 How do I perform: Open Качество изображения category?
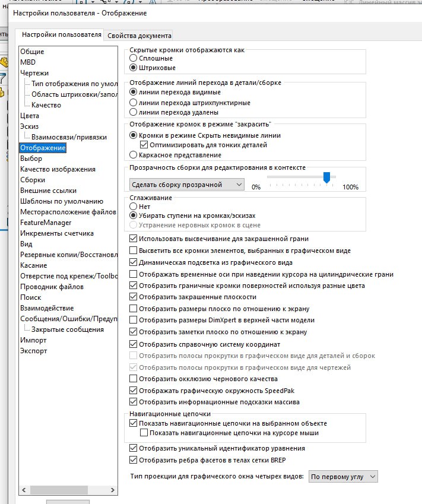tap(58, 169)
